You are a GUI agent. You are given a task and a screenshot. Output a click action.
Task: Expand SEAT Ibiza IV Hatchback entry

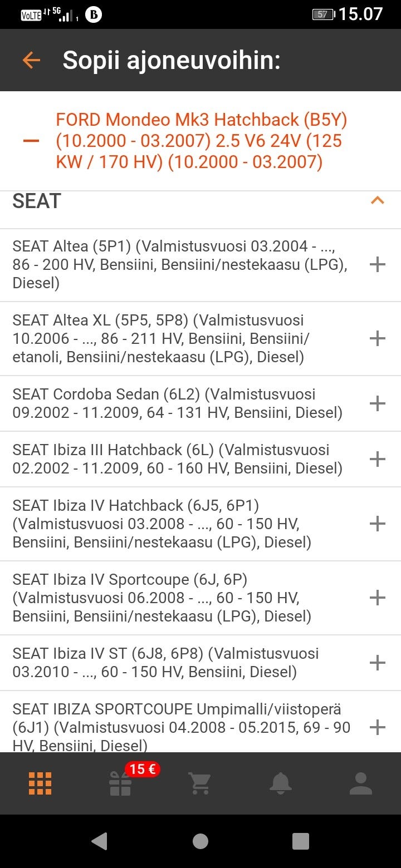pyautogui.click(x=377, y=524)
